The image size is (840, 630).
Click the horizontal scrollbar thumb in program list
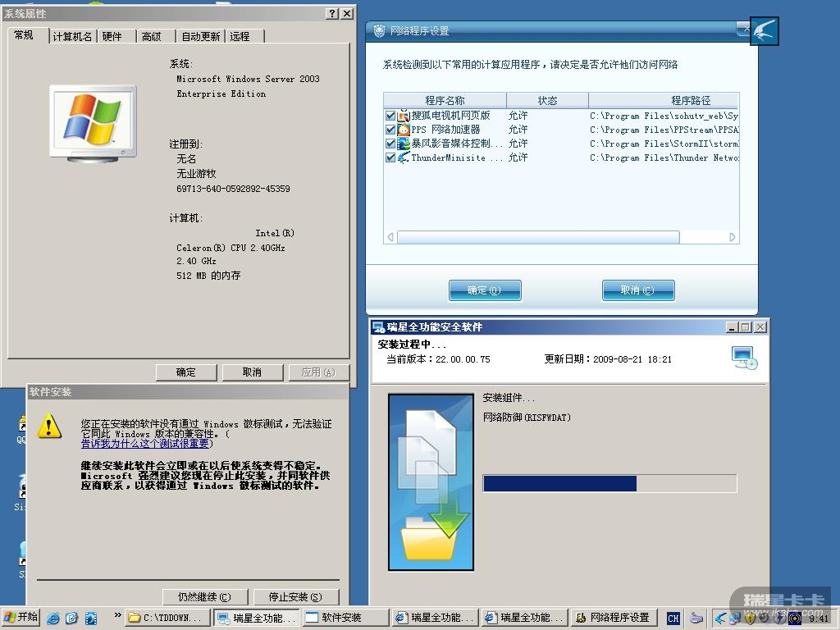click(x=538, y=237)
